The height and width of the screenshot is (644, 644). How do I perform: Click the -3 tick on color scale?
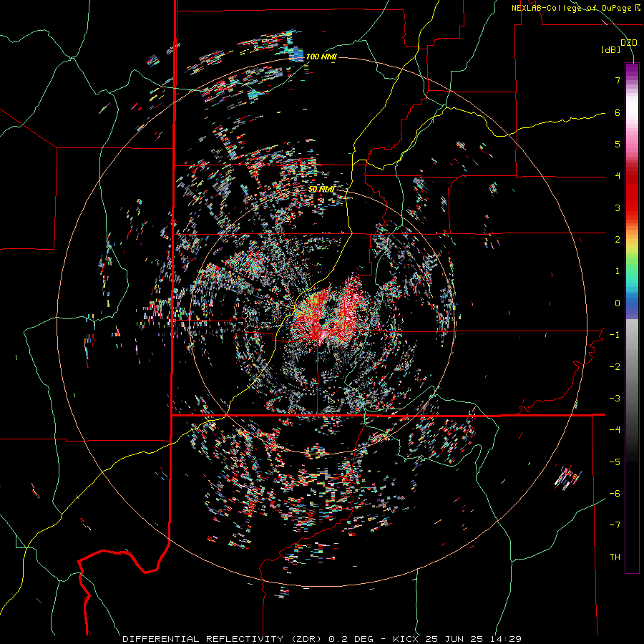(615, 399)
